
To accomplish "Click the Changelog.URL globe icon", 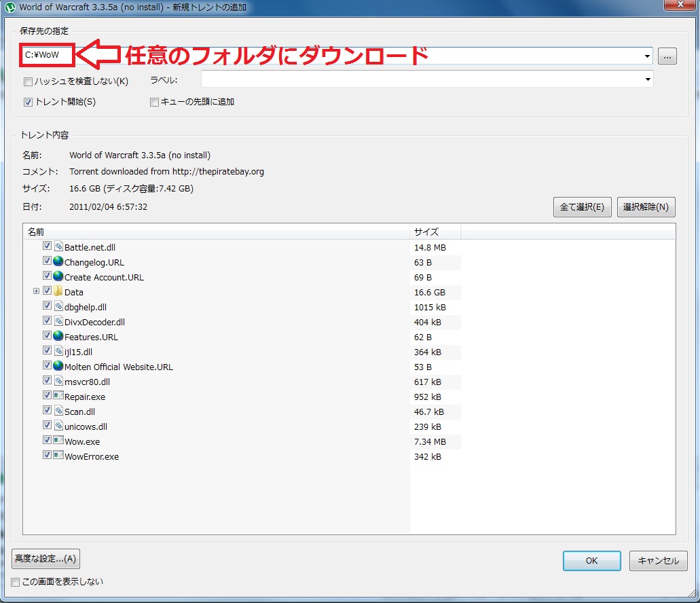I will (x=58, y=261).
